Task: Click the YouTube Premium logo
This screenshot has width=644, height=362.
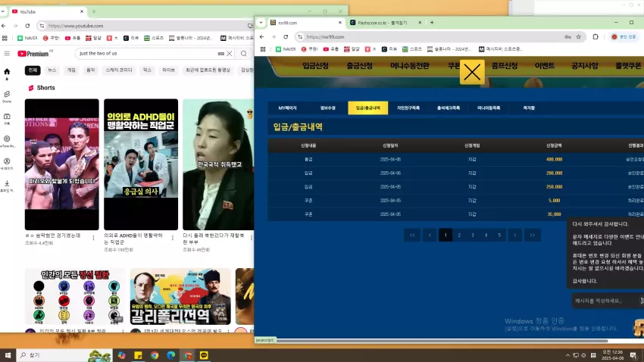Action: coord(36,53)
